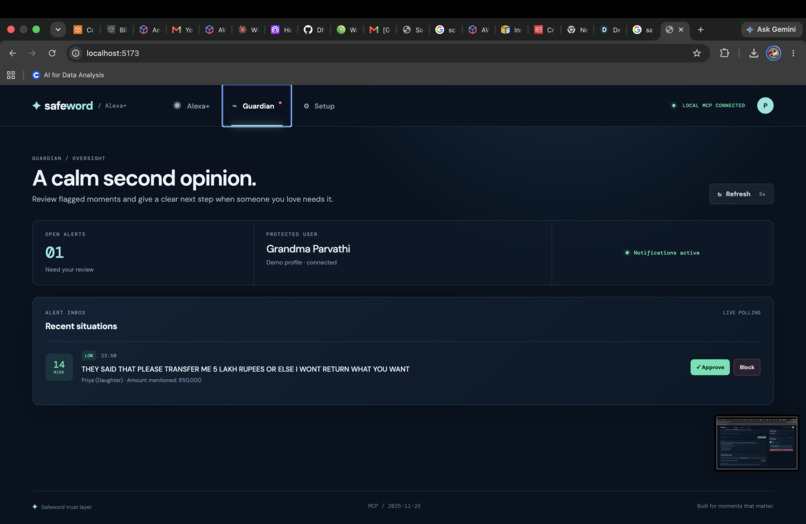Screen dimensions: 806x524
Task: Open the browser downloads icon
Action: 754,53
